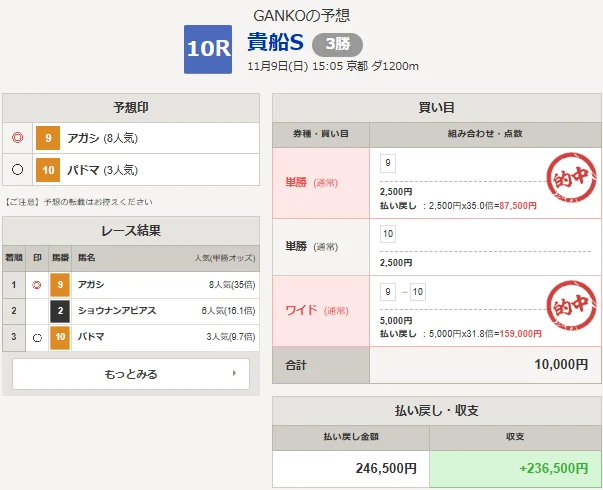Click the arrow on もっとみる button
The height and width of the screenshot is (490, 603).
coord(234,374)
